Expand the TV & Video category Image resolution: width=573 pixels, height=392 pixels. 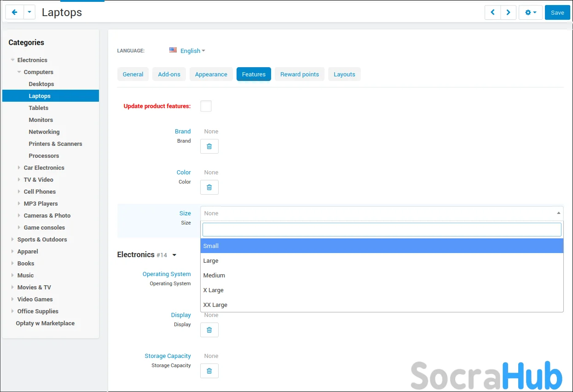19,179
